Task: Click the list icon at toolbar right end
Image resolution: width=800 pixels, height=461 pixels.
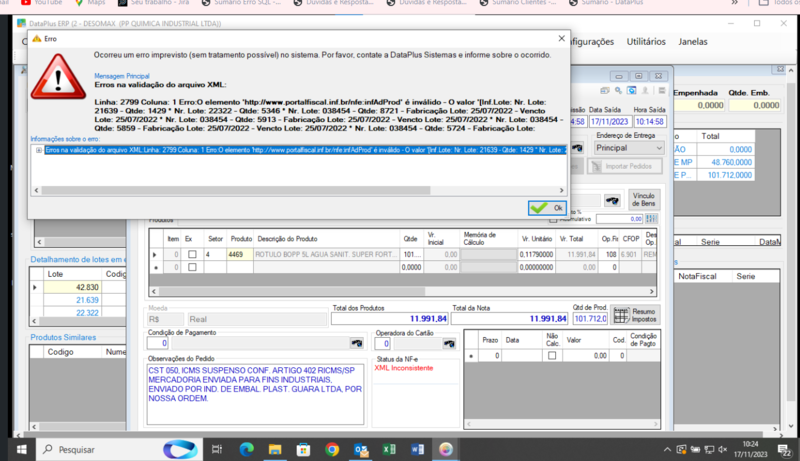Action: pos(661,91)
